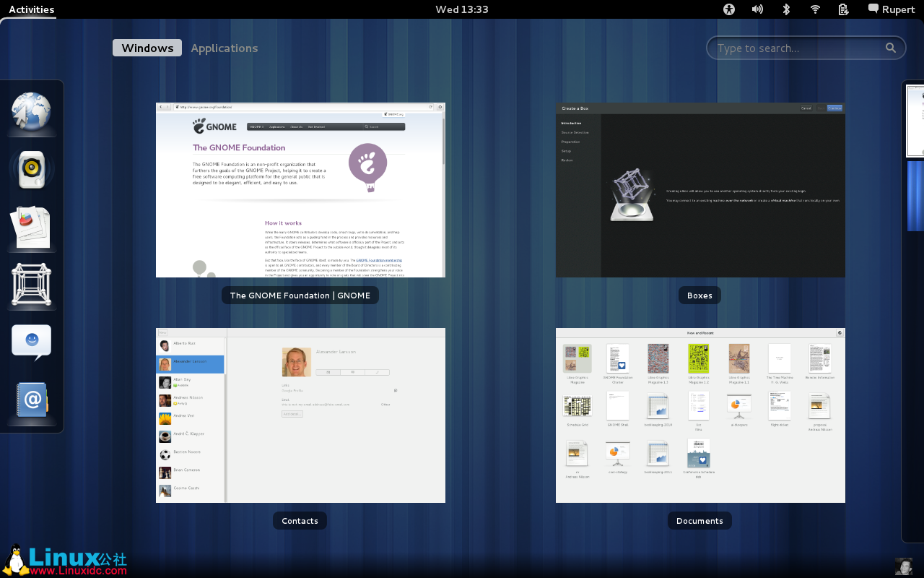Activate the Contacts window caption

tap(300, 520)
